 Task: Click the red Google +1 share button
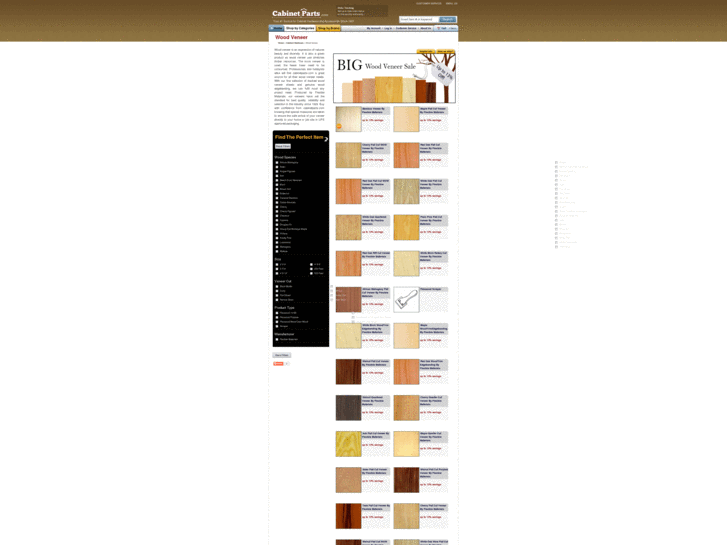pyautogui.click(x=278, y=364)
